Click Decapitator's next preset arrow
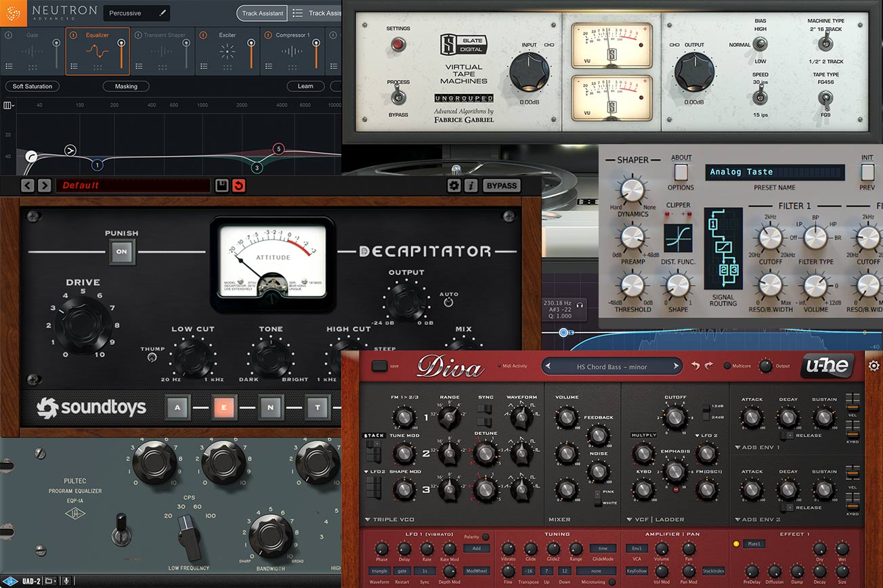 click(44, 185)
